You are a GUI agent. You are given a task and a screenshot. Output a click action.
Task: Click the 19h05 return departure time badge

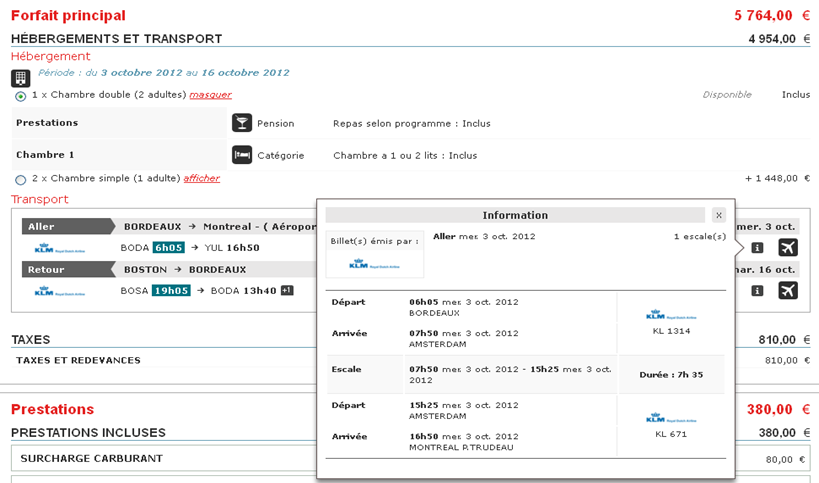170,290
